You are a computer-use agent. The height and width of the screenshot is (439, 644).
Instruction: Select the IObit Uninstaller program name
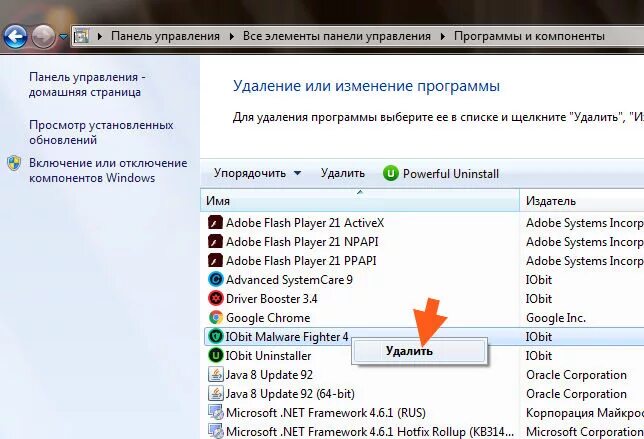click(x=268, y=355)
